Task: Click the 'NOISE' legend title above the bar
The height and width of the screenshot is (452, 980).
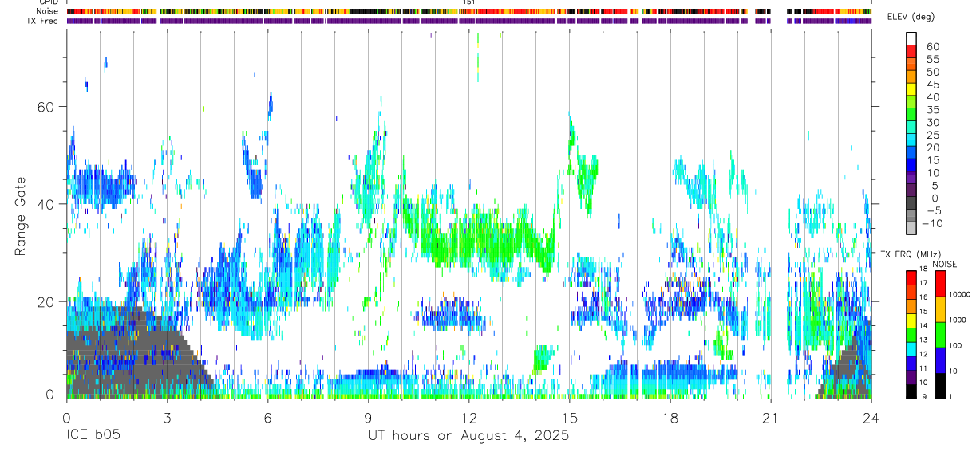Action: tap(944, 264)
